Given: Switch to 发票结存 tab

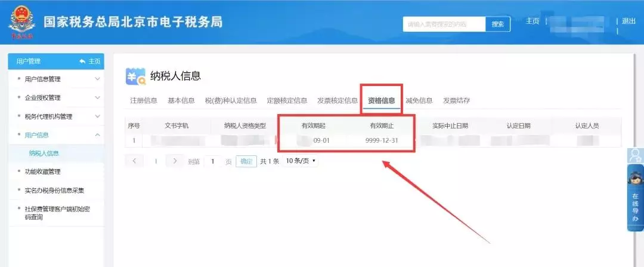Looking at the screenshot, I should click(x=456, y=100).
